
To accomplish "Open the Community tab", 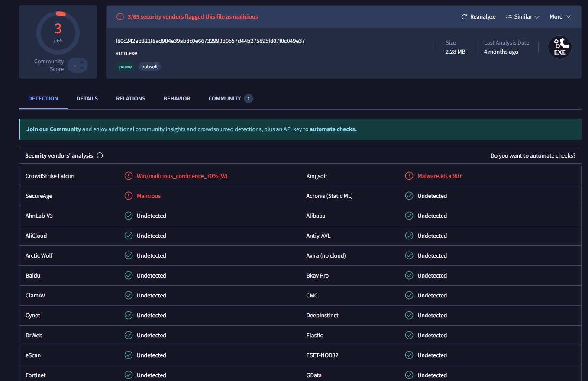I will 231,98.
